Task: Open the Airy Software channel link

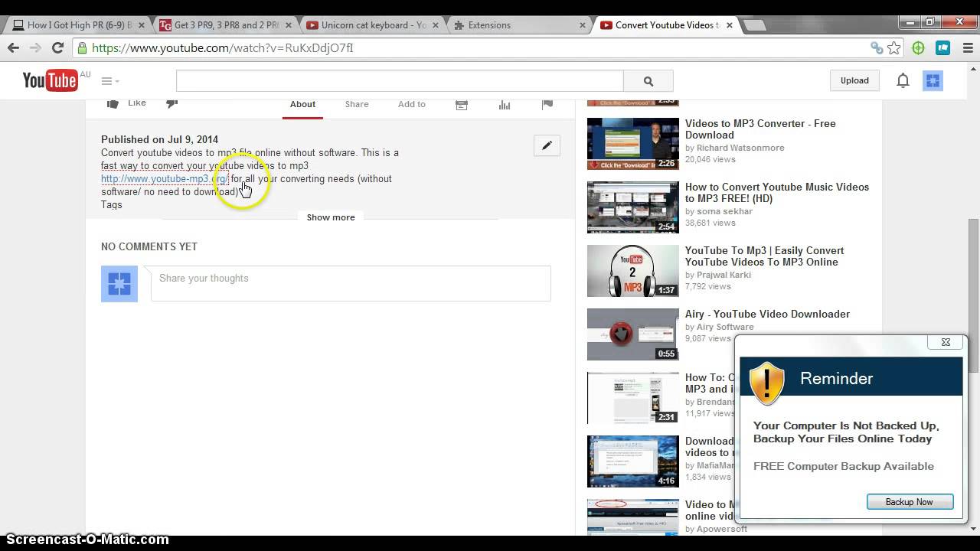Action: pos(725,327)
